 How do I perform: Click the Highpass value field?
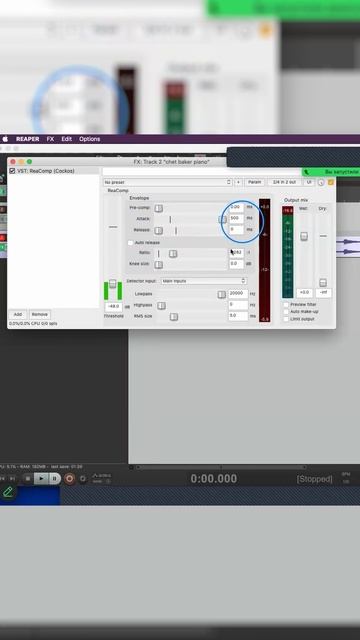click(238, 305)
